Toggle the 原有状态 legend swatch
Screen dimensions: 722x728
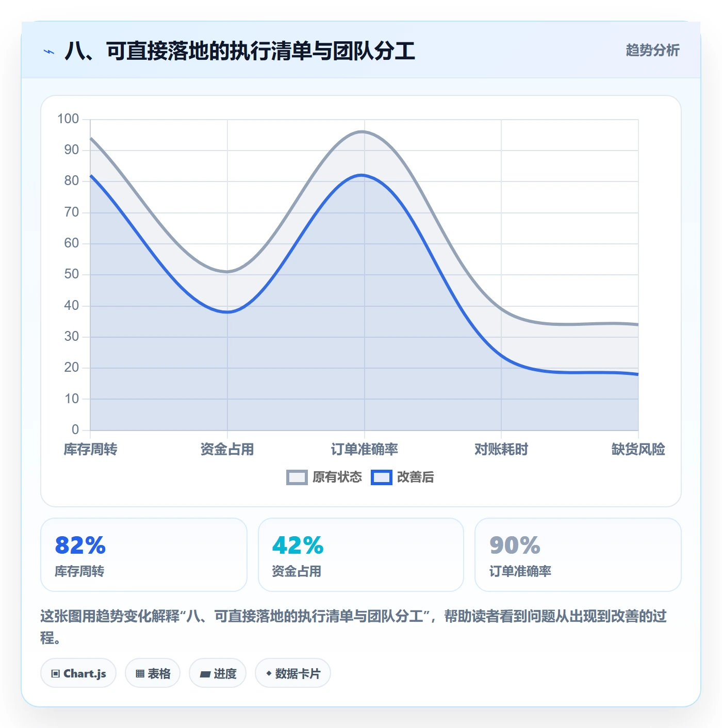click(x=297, y=477)
